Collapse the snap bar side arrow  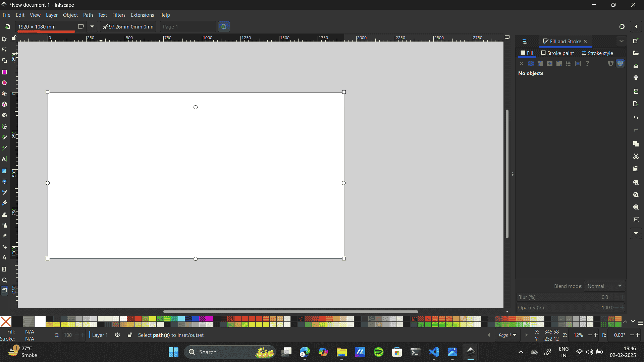coord(636,26)
